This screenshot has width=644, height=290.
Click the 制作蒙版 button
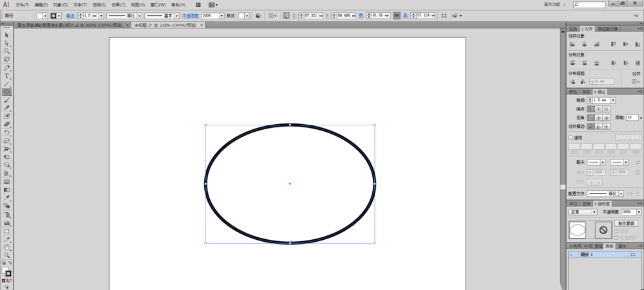click(x=625, y=223)
